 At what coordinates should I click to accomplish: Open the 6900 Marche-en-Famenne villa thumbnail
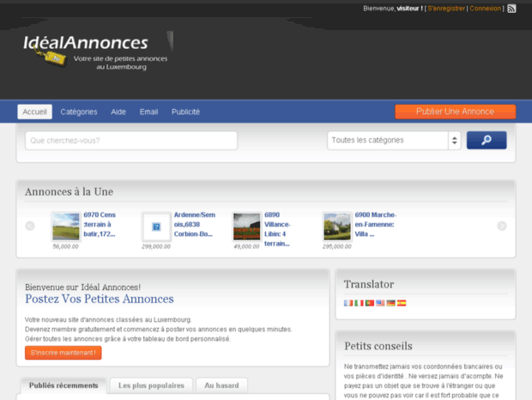(337, 227)
